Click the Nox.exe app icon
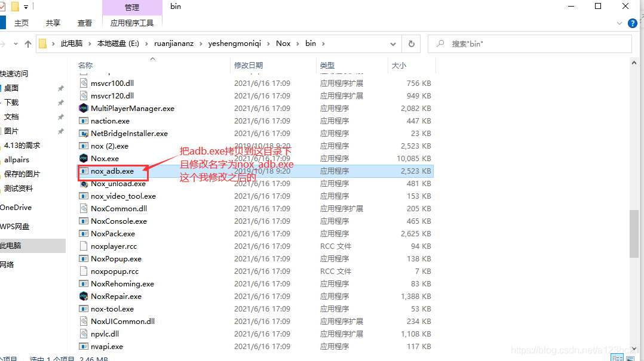The width and height of the screenshot is (644, 361). coord(84,158)
